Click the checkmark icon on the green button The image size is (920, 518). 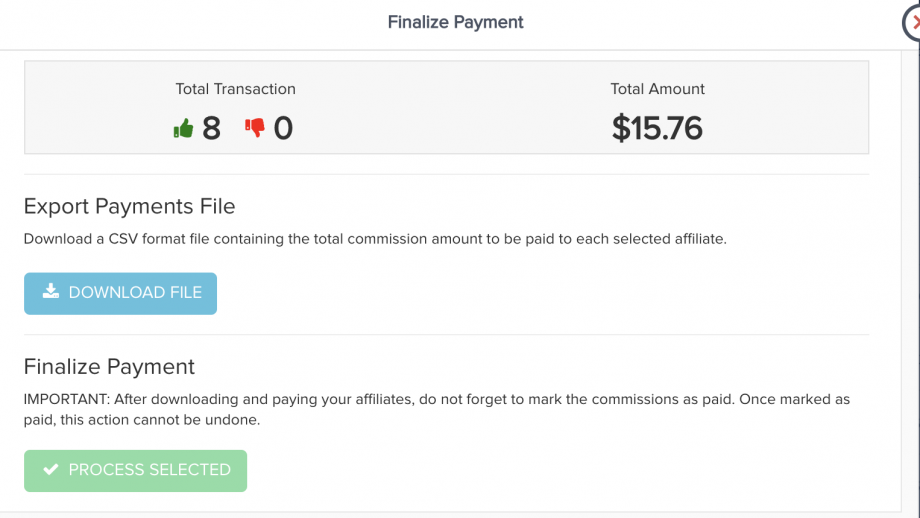point(51,470)
